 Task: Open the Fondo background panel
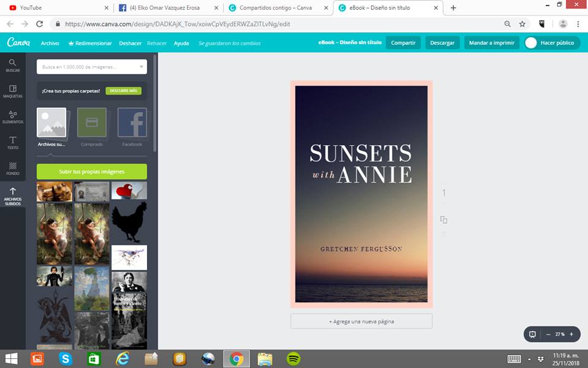pos(12,169)
